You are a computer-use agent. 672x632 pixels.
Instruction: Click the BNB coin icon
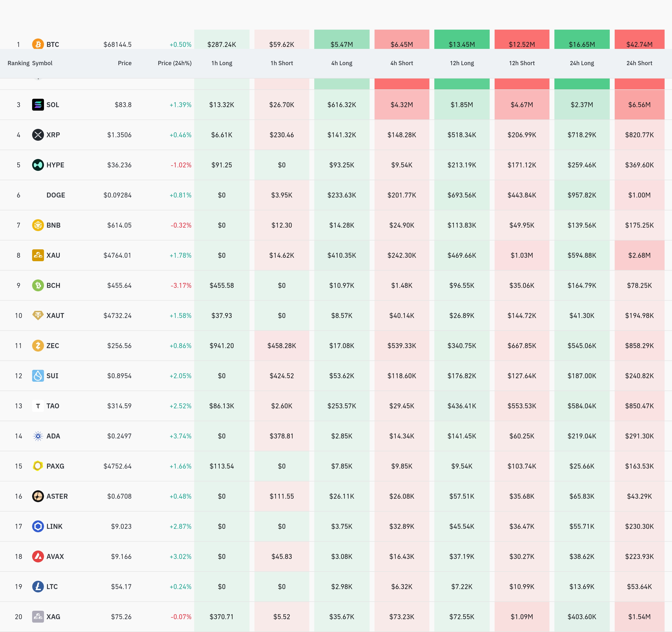[x=38, y=225]
